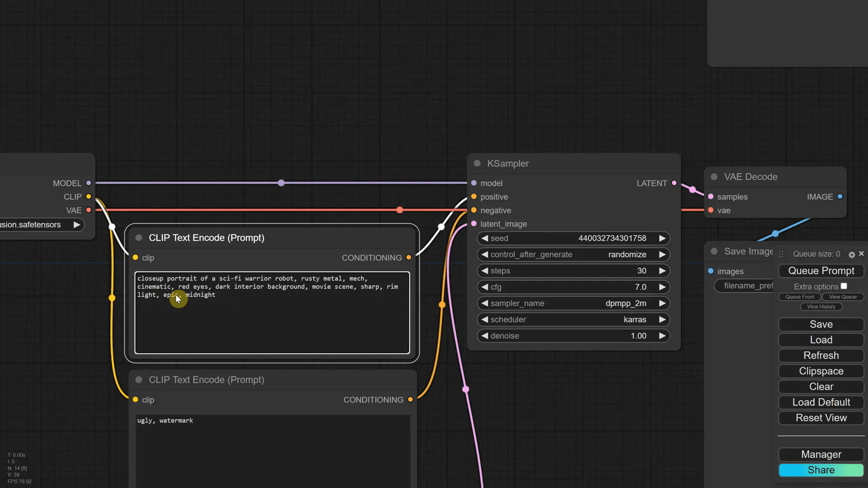Click the Queue Prompt button
This screenshot has width=868, height=488.
[x=821, y=271]
